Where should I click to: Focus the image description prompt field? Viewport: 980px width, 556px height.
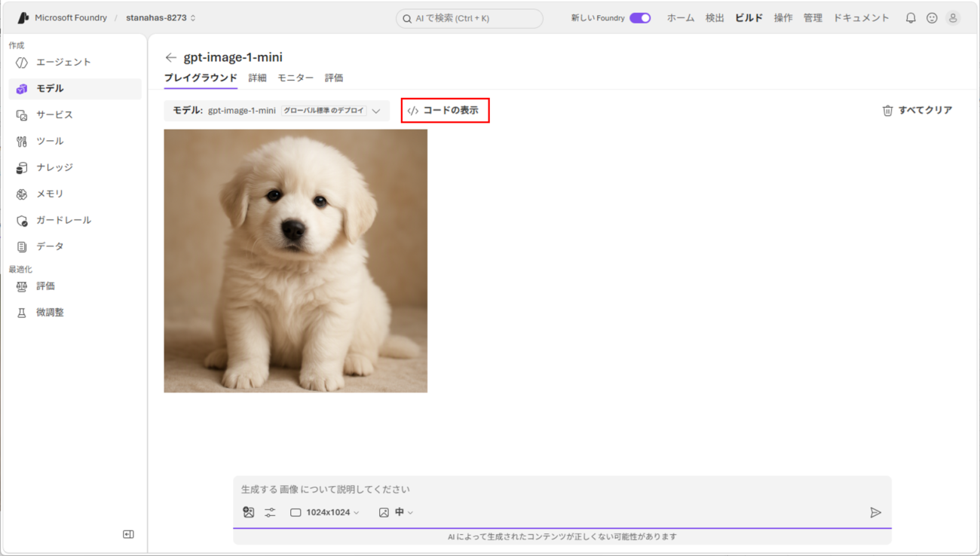562,490
